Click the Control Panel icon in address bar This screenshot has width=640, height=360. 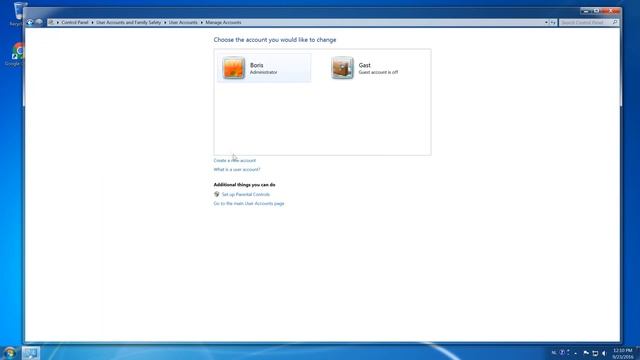(51, 22)
